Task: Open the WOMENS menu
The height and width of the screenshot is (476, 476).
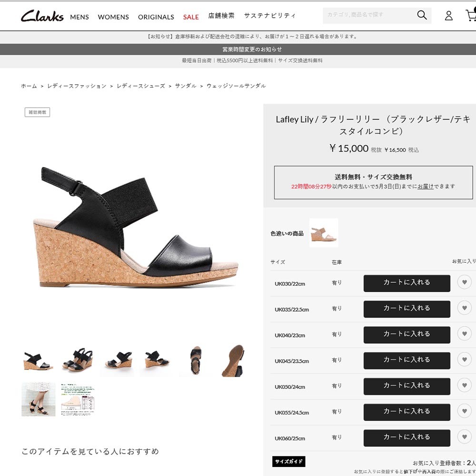Action: click(x=113, y=17)
